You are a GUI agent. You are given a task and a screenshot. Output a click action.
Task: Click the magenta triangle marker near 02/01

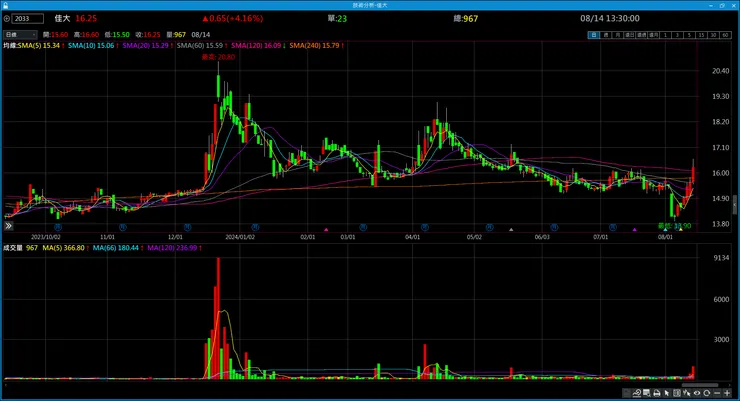[326, 230]
